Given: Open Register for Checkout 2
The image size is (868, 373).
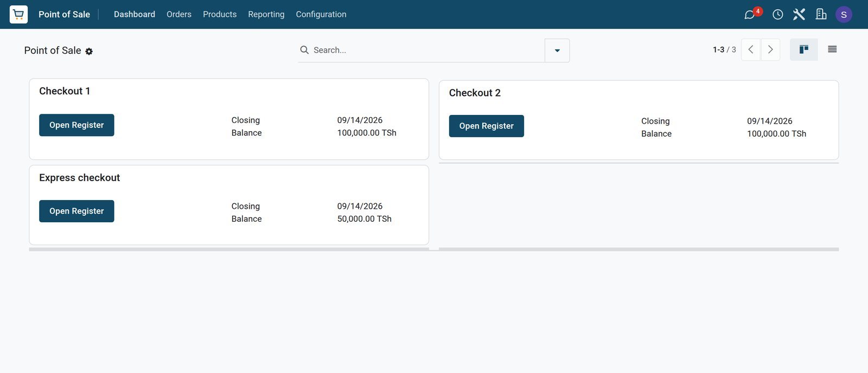Looking at the screenshot, I should [487, 126].
